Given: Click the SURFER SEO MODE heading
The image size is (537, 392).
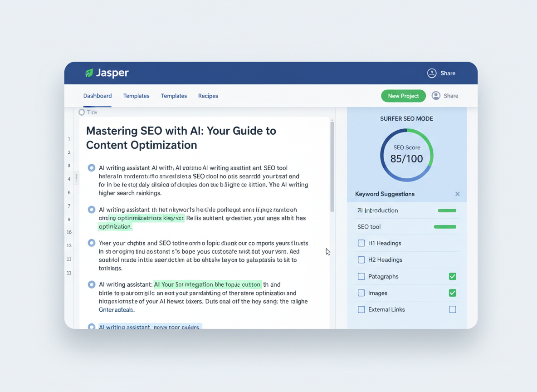Looking at the screenshot, I should (406, 118).
